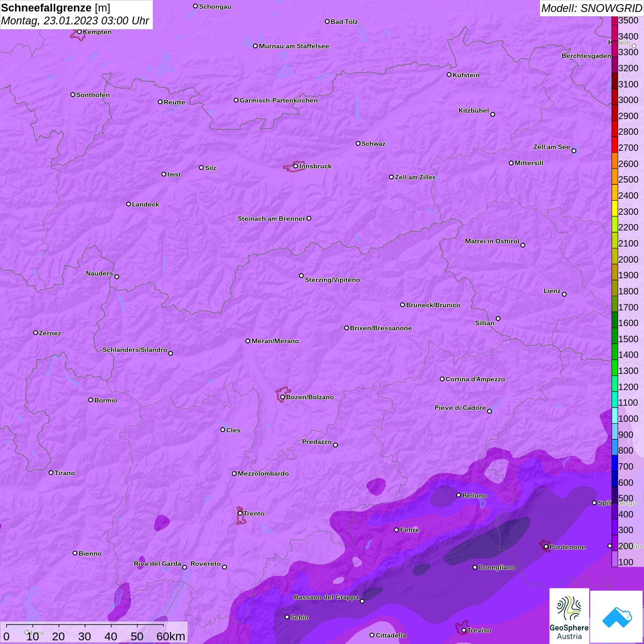Screen dimensions: 644x644
Task: Click the Zernez location dot
Action: [35, 333]
